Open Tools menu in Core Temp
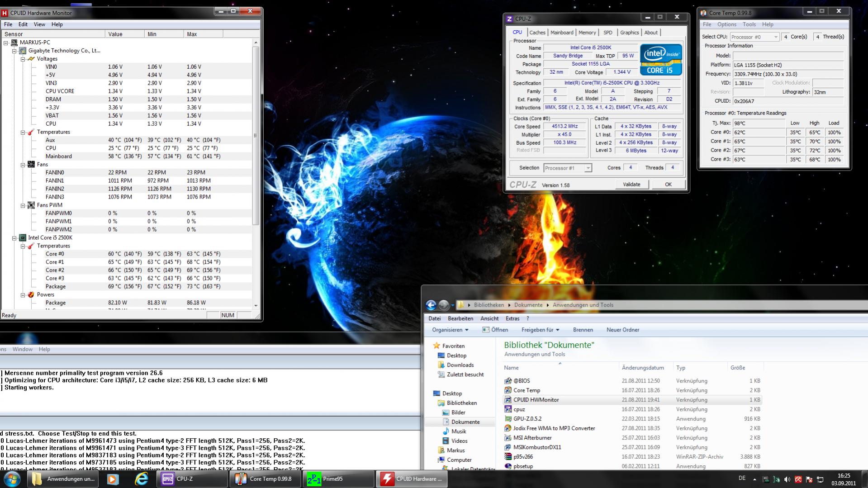868x488 pixels. pyautogui.click(x=749, y=24)
